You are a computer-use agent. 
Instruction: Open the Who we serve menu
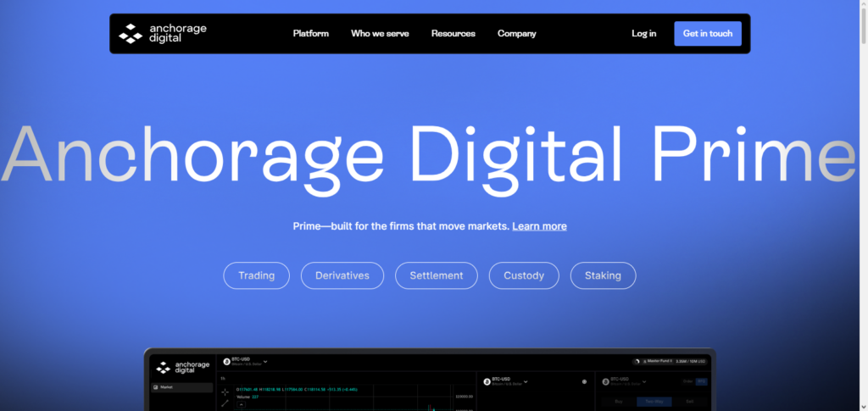[380, 34]
